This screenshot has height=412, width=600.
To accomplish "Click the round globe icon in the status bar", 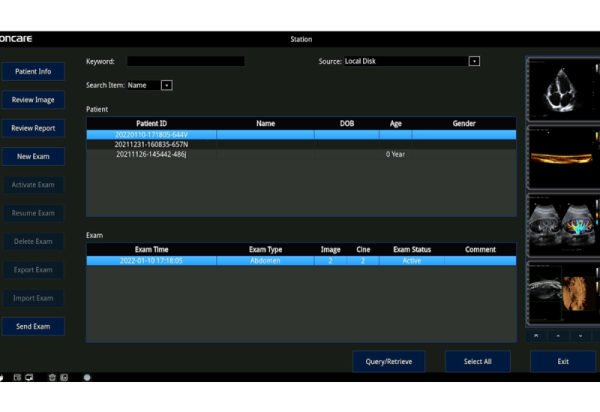I will pyautogui.click(x=87, y=378).
